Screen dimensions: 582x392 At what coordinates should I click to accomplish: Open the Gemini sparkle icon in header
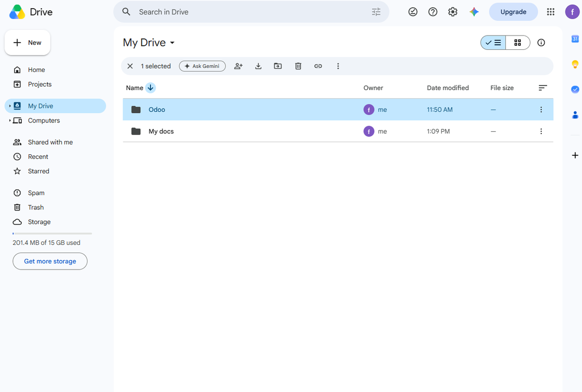474,12
